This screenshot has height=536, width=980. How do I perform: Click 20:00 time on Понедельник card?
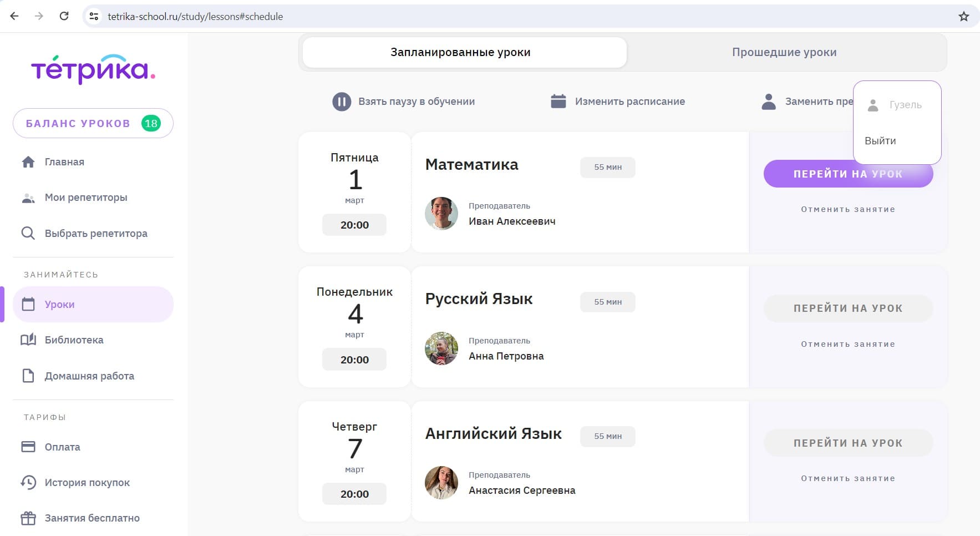354,360
